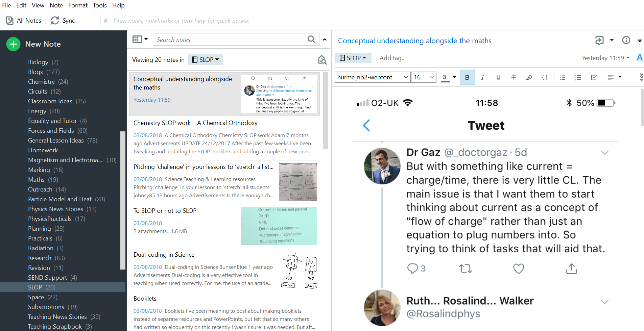Screen dimensions: 644x331
Task: Open the File menu
Action: 6,5
